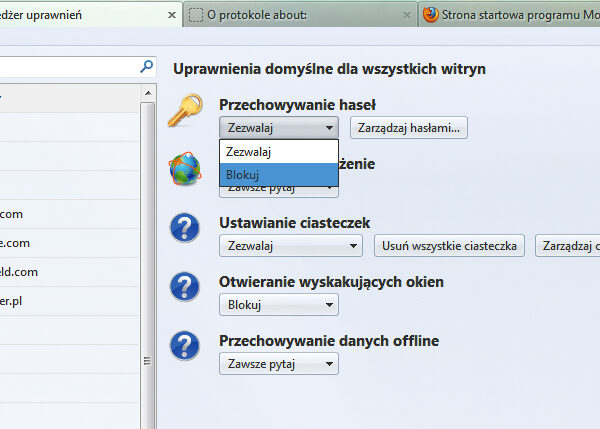Close the 'O protokole about:' tab

tap(406, 15)
